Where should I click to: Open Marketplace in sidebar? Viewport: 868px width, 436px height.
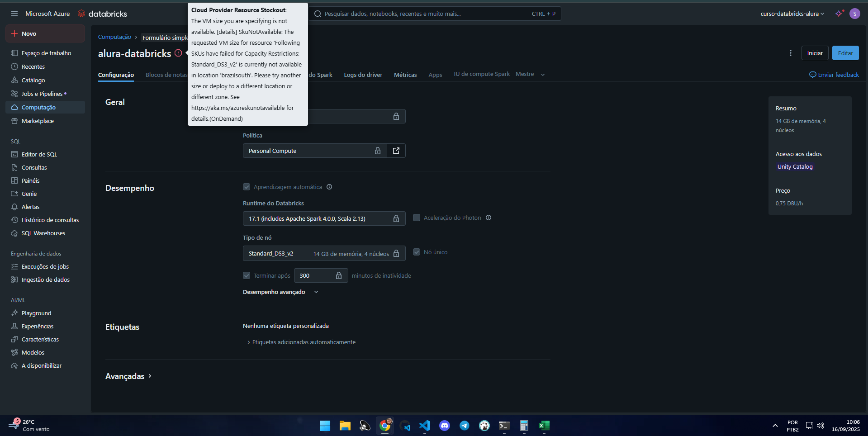click(x=45, y=121)
